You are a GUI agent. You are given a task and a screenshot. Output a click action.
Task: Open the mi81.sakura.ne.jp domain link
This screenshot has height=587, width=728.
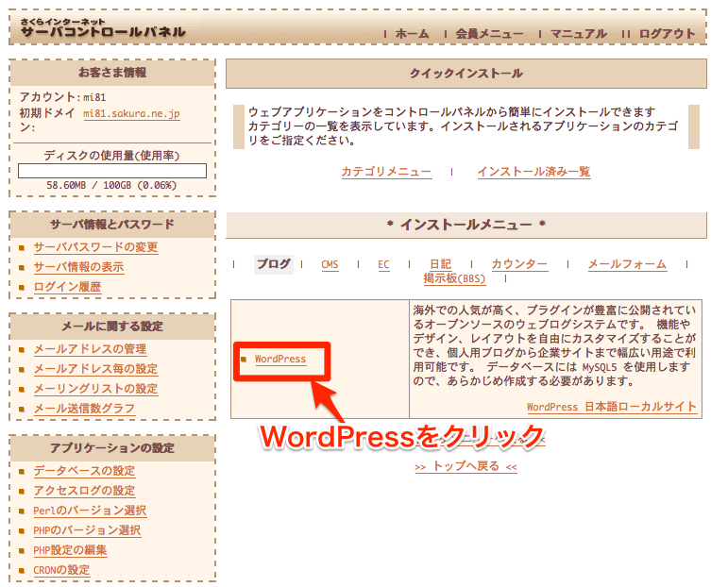coord(131,113)
